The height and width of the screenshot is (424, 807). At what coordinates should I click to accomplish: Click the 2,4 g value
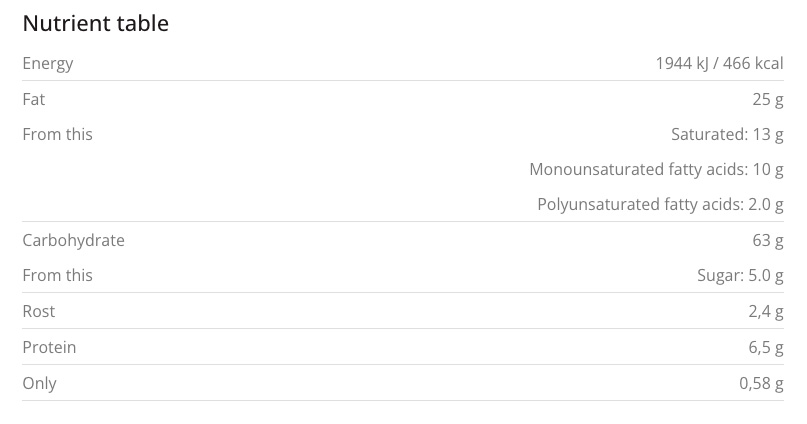[x=766, y=311]
